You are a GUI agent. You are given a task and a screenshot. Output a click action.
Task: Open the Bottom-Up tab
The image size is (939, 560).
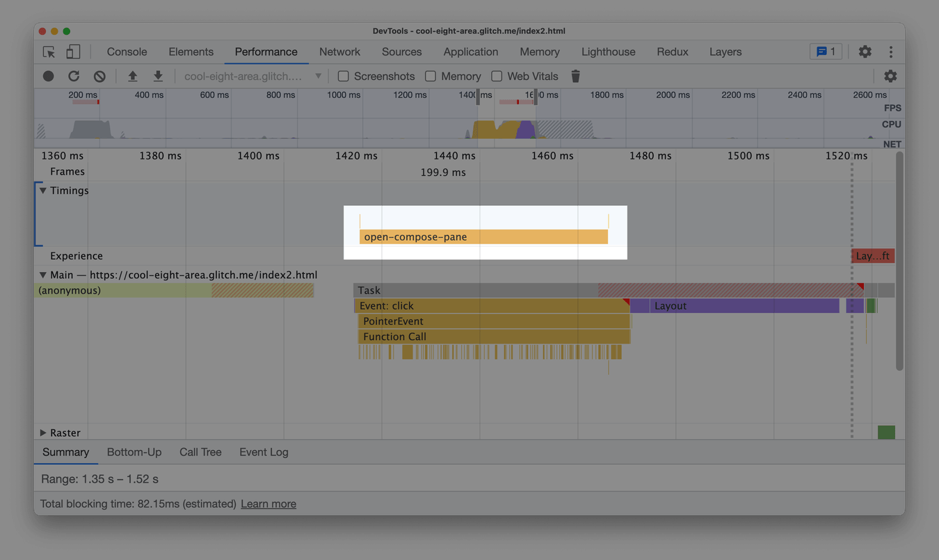134,452
